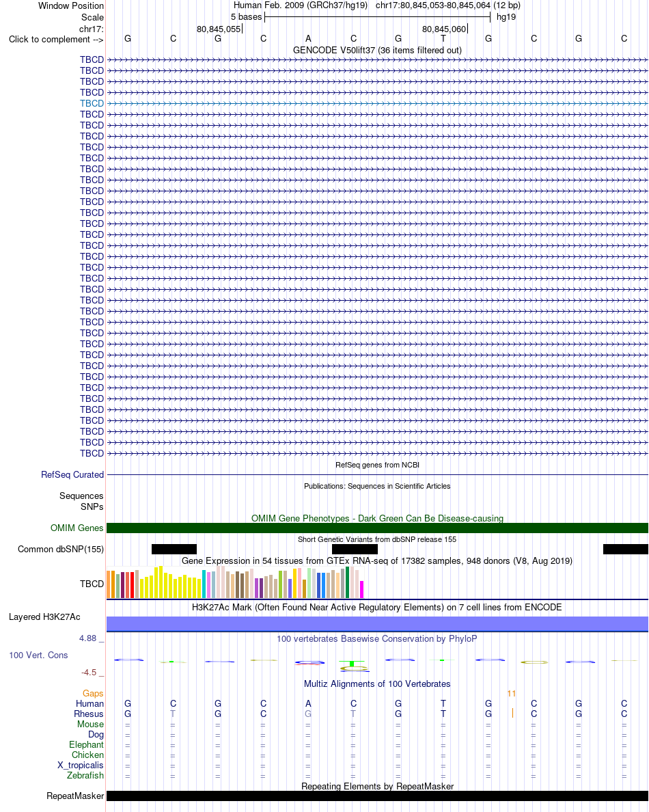
Task: Click 'Publications: Sequences in Scientific Articles' title
Action: coord(377,486)
